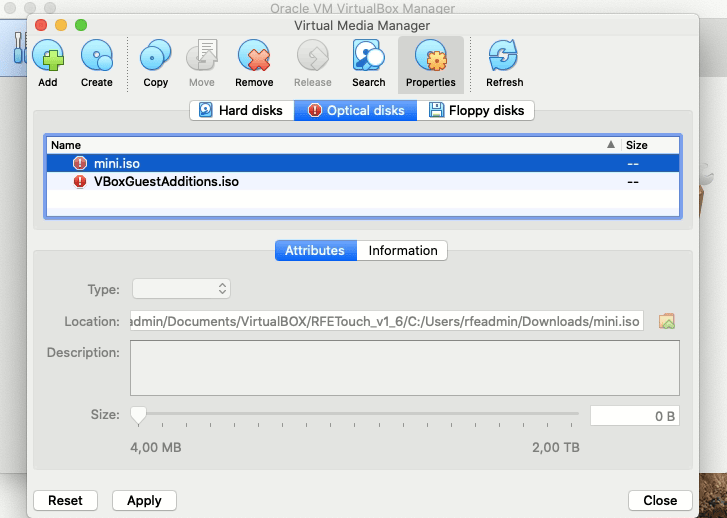
Task: Click the Add disk image icon
Action: coord(47,57)
